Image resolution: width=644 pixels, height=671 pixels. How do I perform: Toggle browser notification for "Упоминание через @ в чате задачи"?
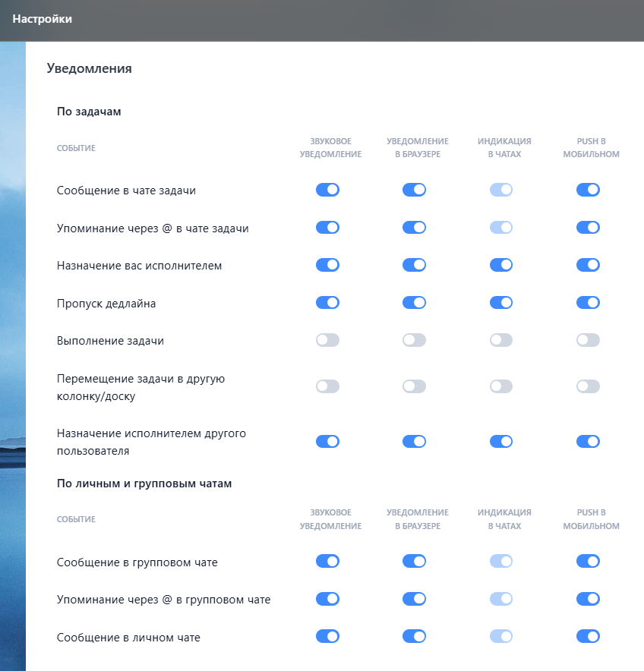coord(414,227)
